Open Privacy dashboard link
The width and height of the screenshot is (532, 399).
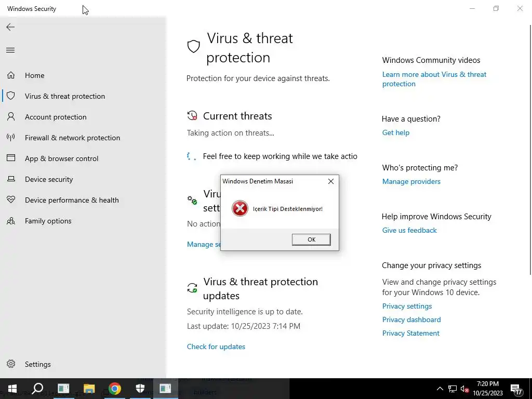click(411, 320)
